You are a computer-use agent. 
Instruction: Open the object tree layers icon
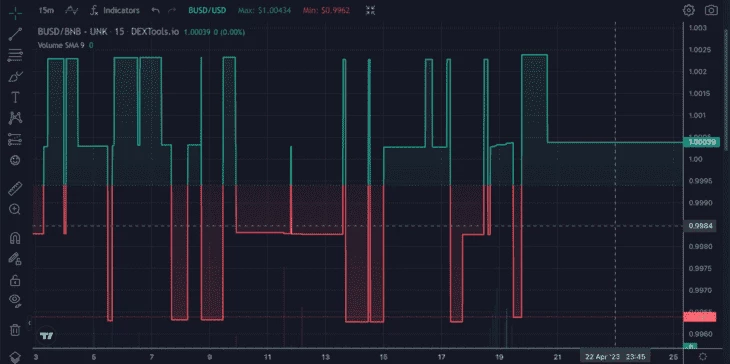(x=15, y=357)
